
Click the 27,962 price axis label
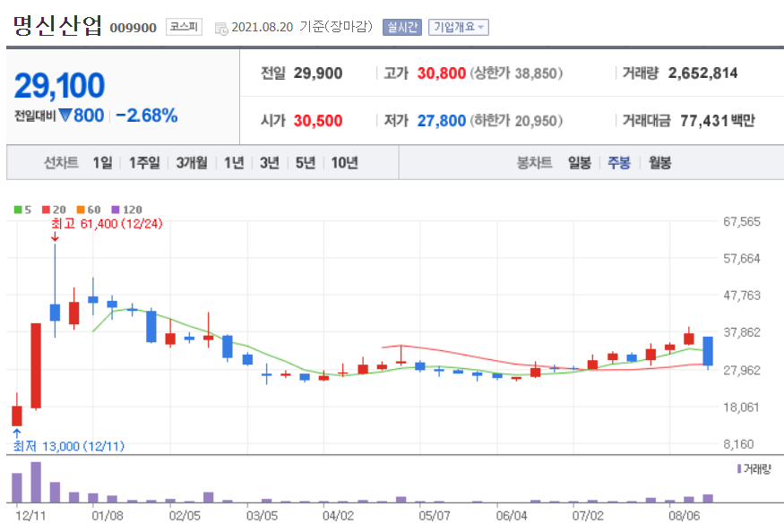(742, 370)
